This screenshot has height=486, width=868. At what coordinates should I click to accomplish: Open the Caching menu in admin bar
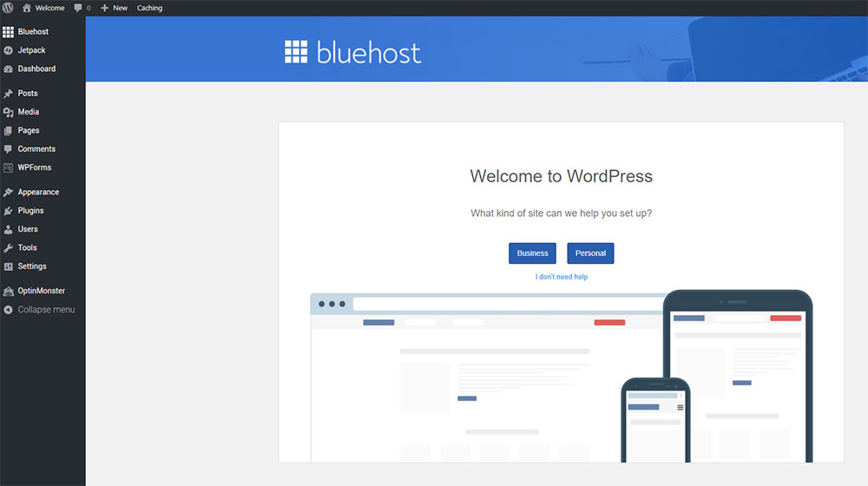click(x=149, y=8)
